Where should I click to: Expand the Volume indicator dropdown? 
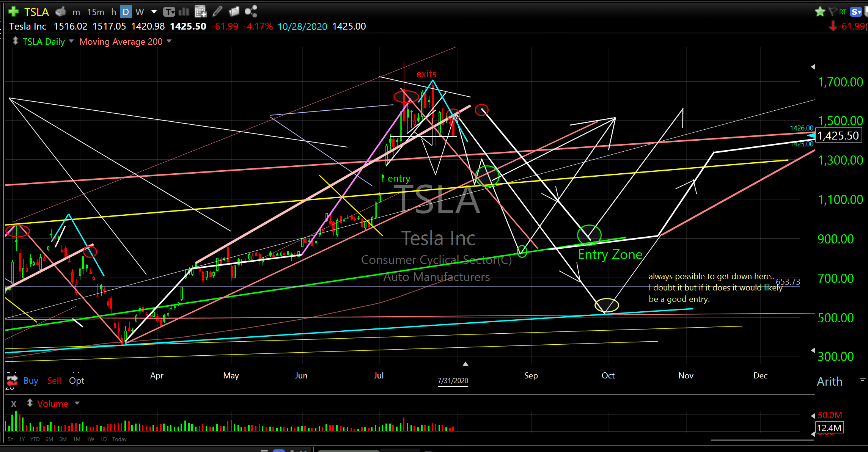[77, 403]
